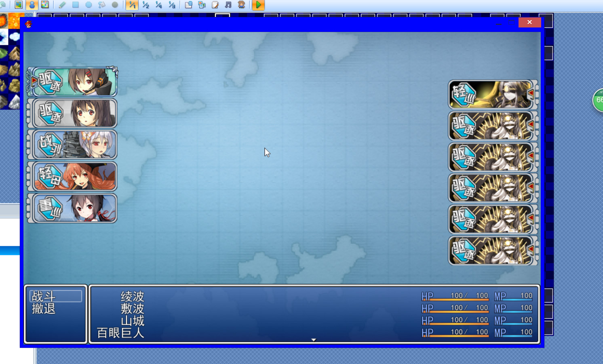Screen dimensions: 603x364
Task: Open the Database editor
Action: tap(189, 5)
